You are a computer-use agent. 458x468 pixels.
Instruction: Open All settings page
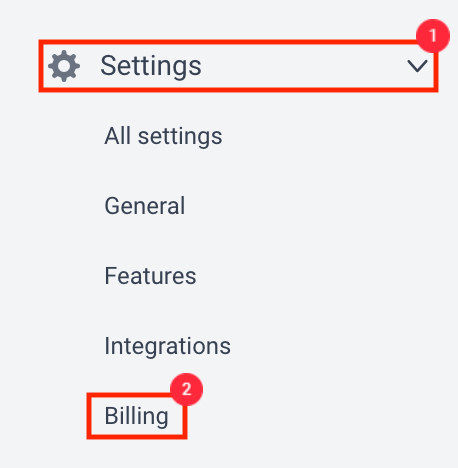click(163, 136)
